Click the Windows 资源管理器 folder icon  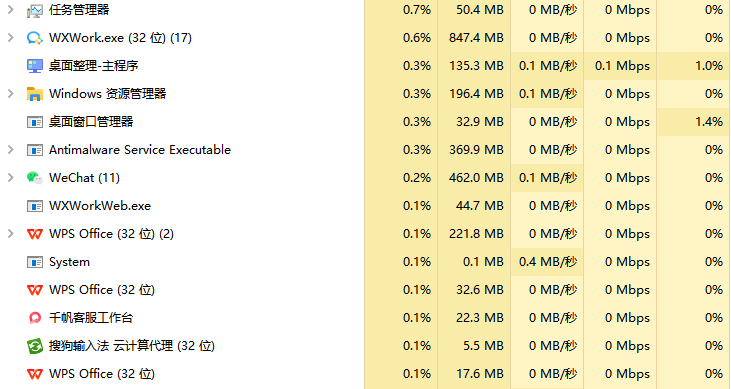point(35,94)
